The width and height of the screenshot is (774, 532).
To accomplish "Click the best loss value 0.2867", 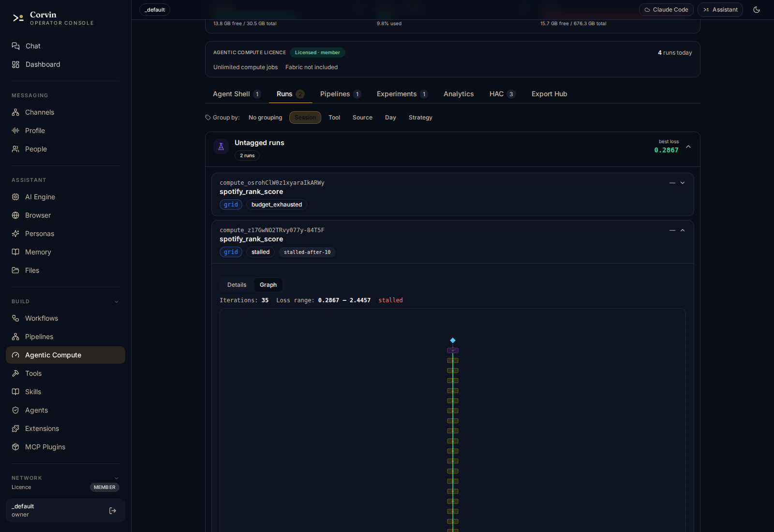I will (666, 150).
